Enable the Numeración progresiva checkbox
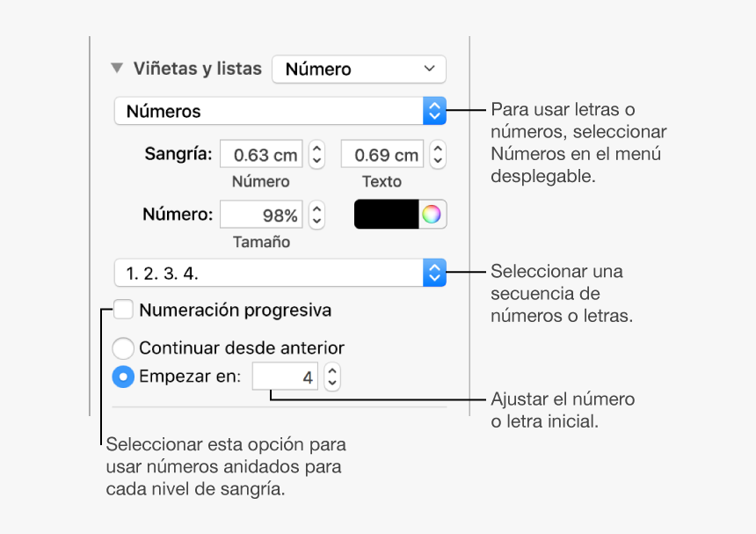Screen dimensions: 756x534 (123, 309)
